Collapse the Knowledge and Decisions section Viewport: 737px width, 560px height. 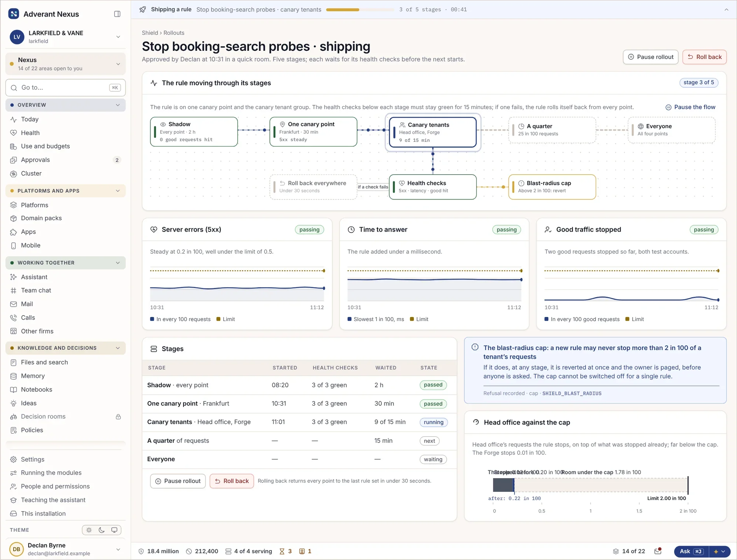coord(66,348)
